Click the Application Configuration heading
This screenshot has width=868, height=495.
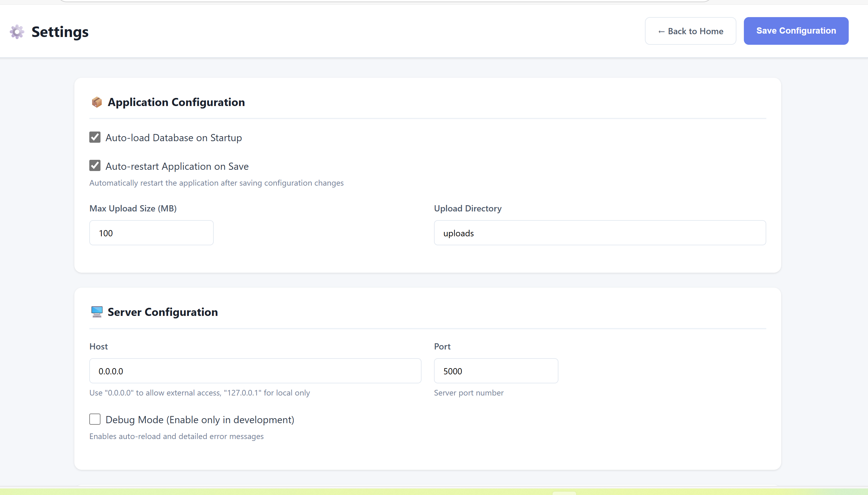[176, 102]
